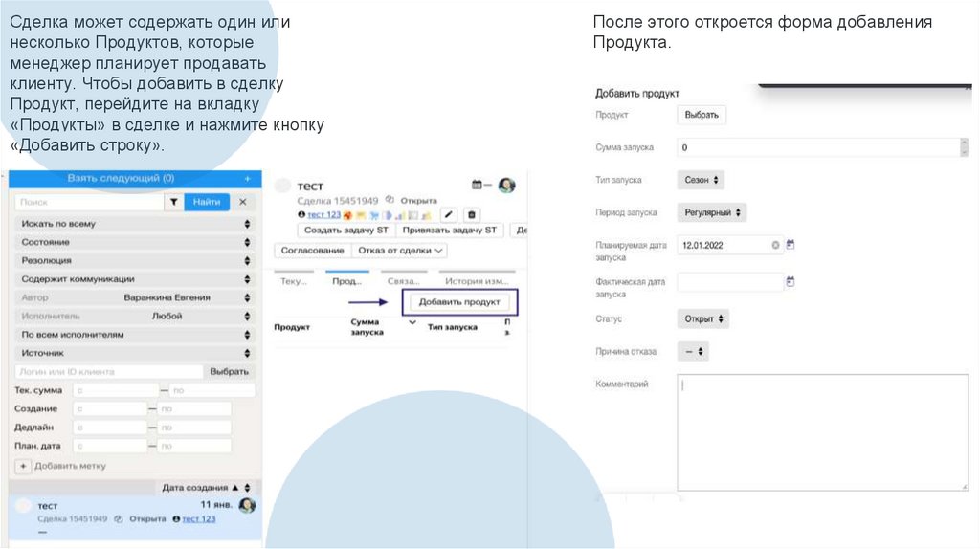Click the copy icon after Сделка 15451949 in list row

(x=118, y=519)
